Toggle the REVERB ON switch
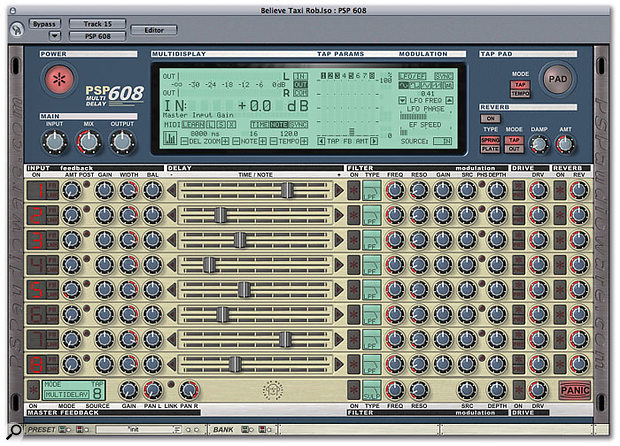This screenshot has width=620, height=446. coord(490,118)
